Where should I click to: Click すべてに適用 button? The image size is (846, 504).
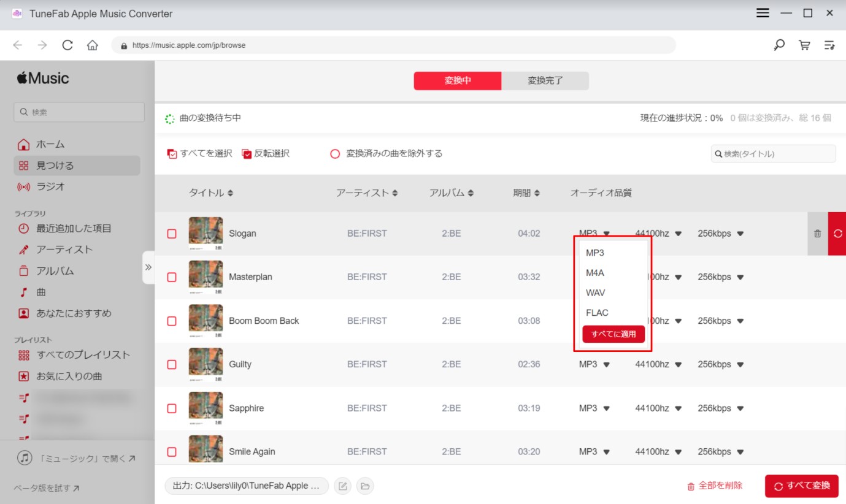point(613,334)
